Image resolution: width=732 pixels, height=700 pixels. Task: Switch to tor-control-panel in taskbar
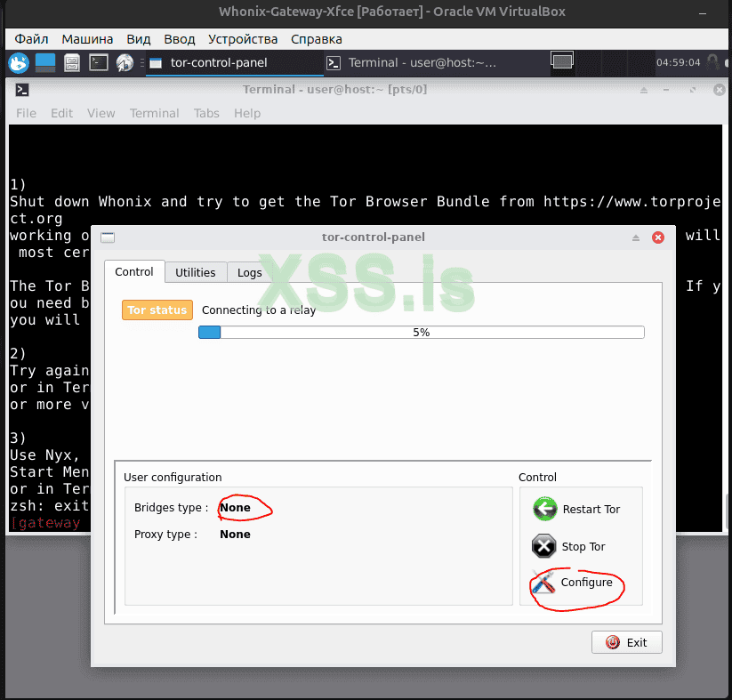(x=234, y=63)
